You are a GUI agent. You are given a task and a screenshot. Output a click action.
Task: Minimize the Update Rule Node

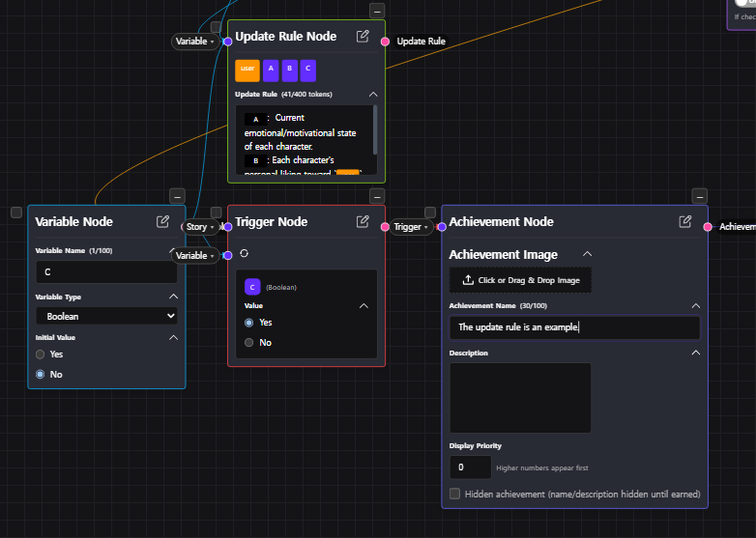(377, 11)
